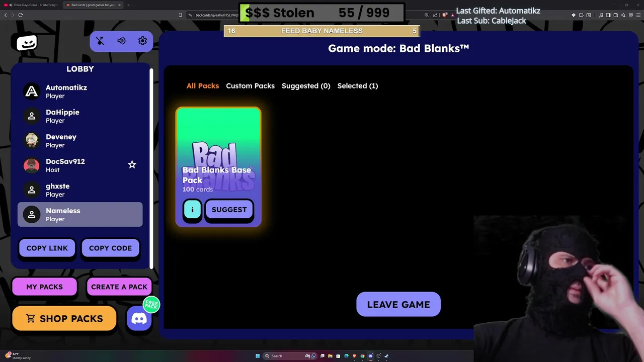Click the COPY LINK button
Viewport: 644px width, 362px height.
pos(47,248)
